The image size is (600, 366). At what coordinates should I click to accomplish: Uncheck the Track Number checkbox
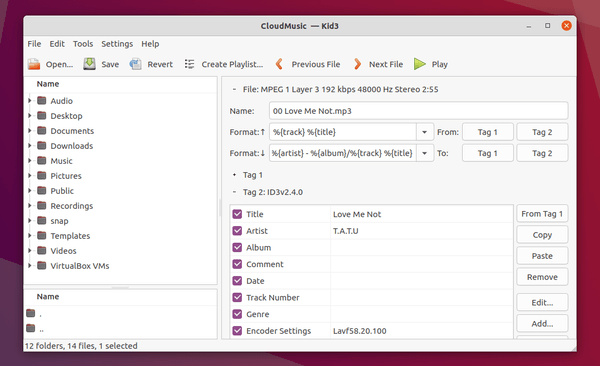(x=237, y=297)
